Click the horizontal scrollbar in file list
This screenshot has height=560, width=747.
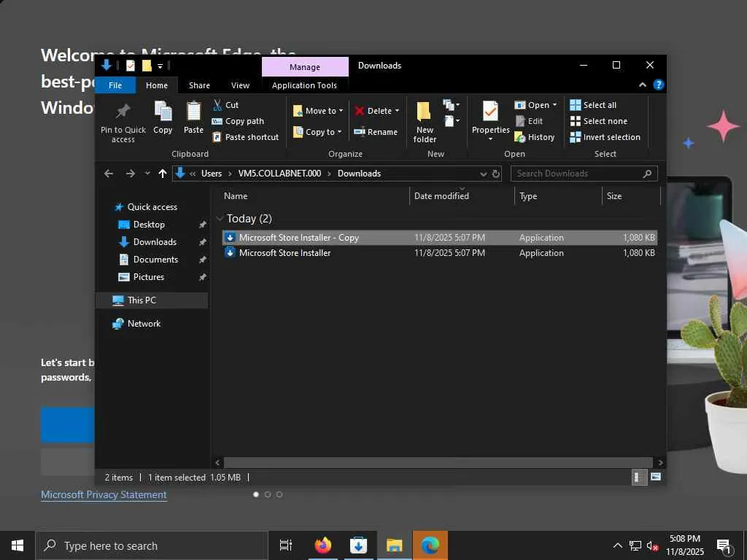click(x=438, y=462)
